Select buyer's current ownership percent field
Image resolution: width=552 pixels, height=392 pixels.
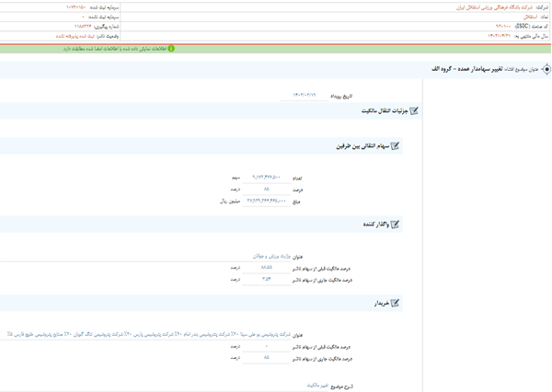[x=266, y=358]
